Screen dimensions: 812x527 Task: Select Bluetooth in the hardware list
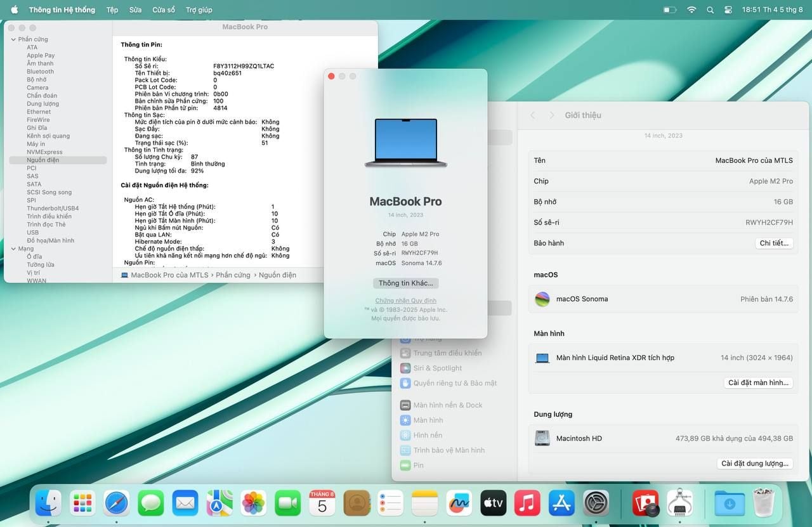tap(41, 72)
